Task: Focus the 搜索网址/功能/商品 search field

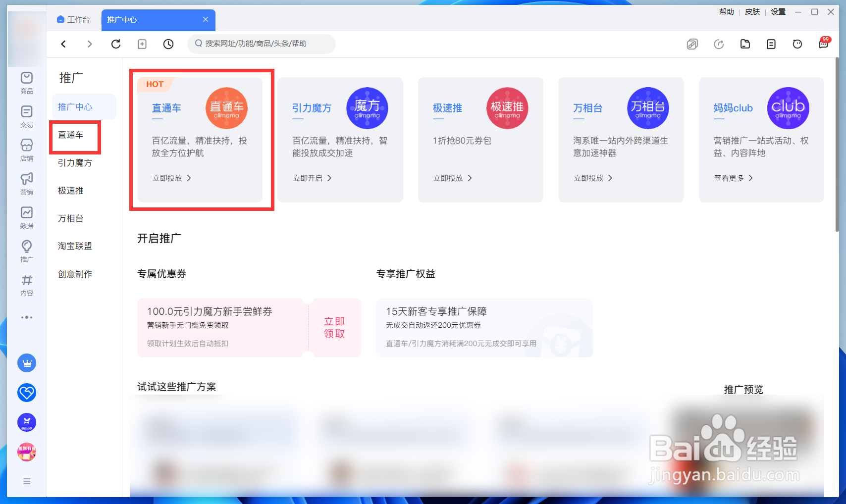Action: click(x=262, y=44)
